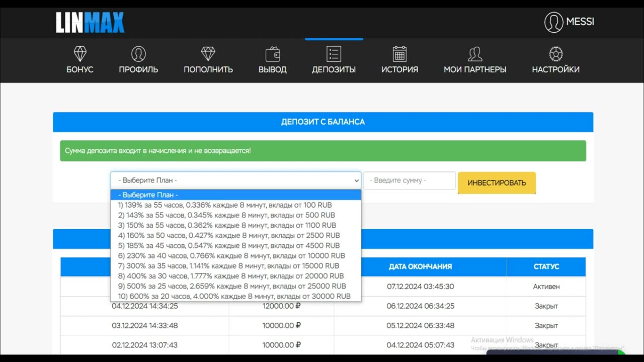Click end date 06.12.2024 06:34:25

420,306
